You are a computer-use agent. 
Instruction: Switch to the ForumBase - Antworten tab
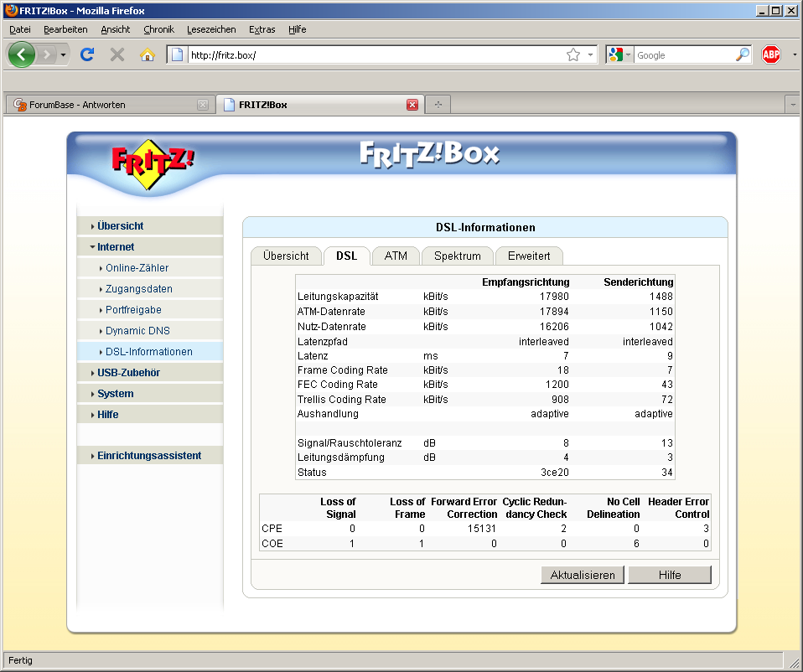pos(110,105)
